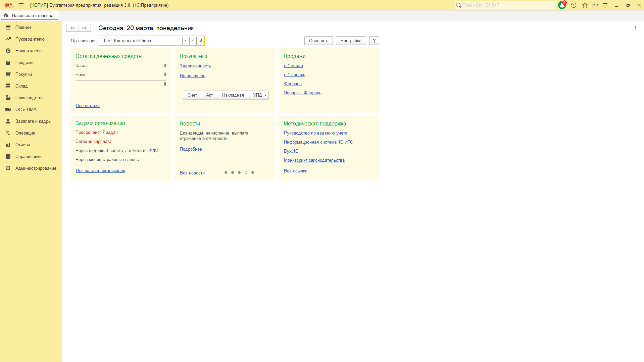Click the Продажи bag icon

click(x=8, y=63)
